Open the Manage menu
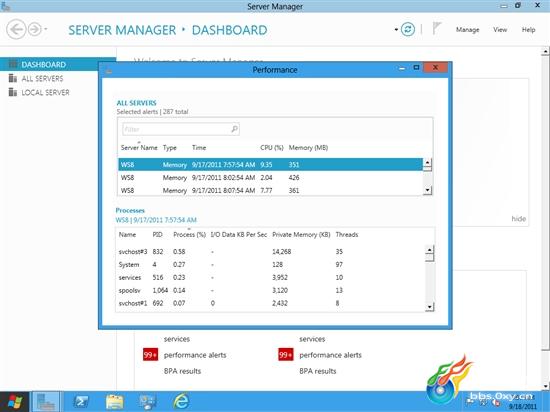Screen dimensions: 550x412 (468, 30)
